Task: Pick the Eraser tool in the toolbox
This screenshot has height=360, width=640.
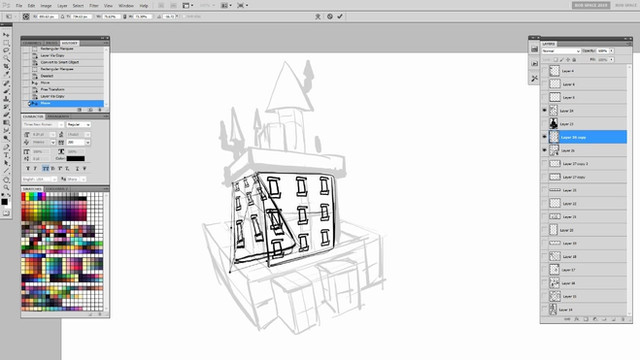Action: (x=6, y=115)
